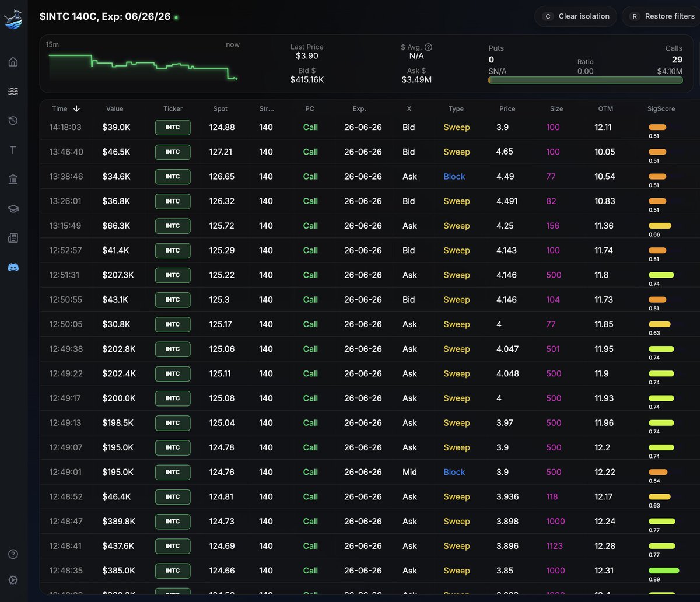This screenshot has height=602, width=700.
Task: Open the graduation cap education icon
Action: [x=13, y=208]
